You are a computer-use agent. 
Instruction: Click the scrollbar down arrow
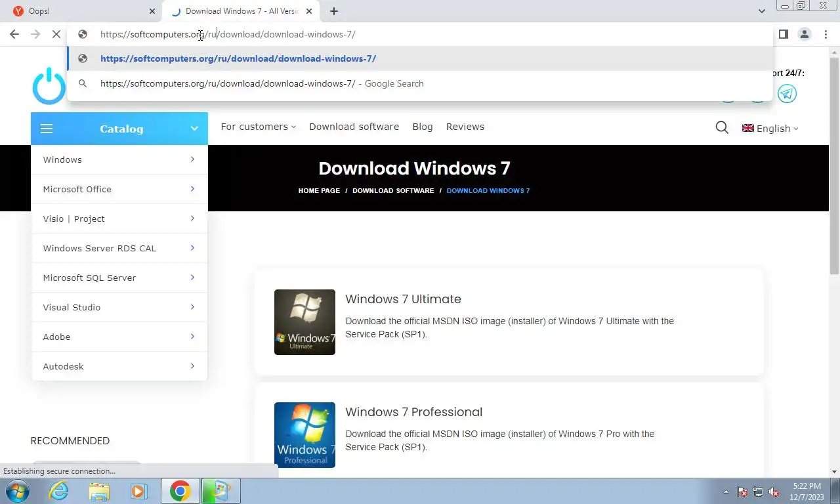835,471
